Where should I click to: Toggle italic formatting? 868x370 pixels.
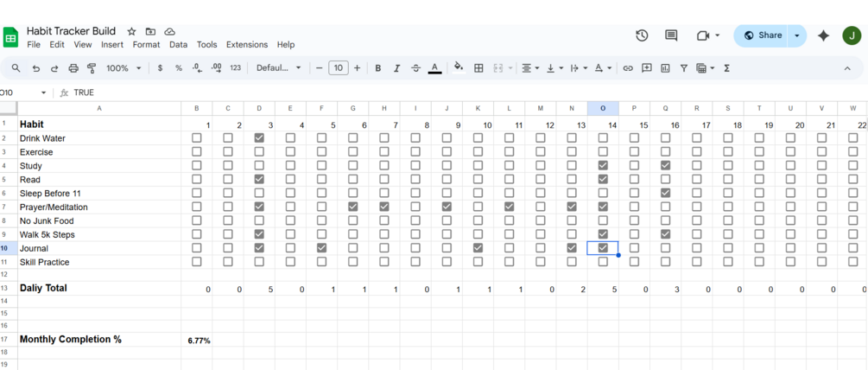click(x=396, y=68)
